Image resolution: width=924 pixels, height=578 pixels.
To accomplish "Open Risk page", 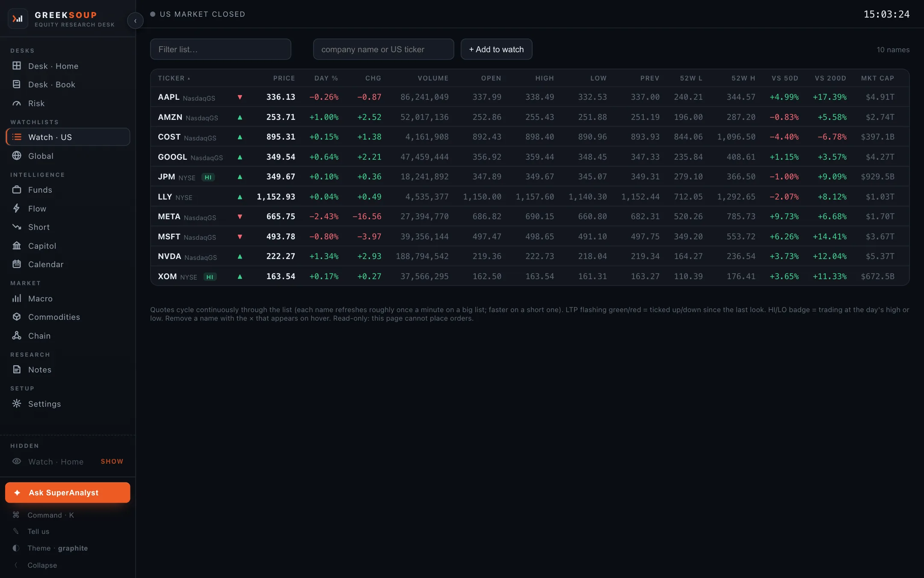I will tap(68, 103).
